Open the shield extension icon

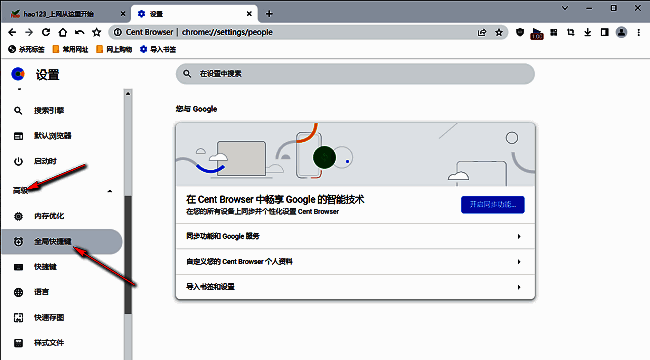(x=520, y=32)
